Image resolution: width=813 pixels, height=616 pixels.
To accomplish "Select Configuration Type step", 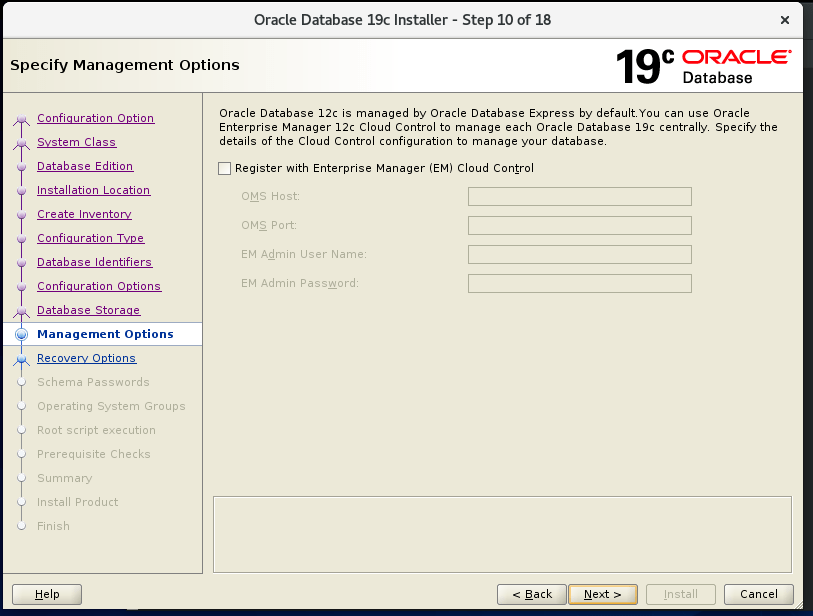I will 90,238.
